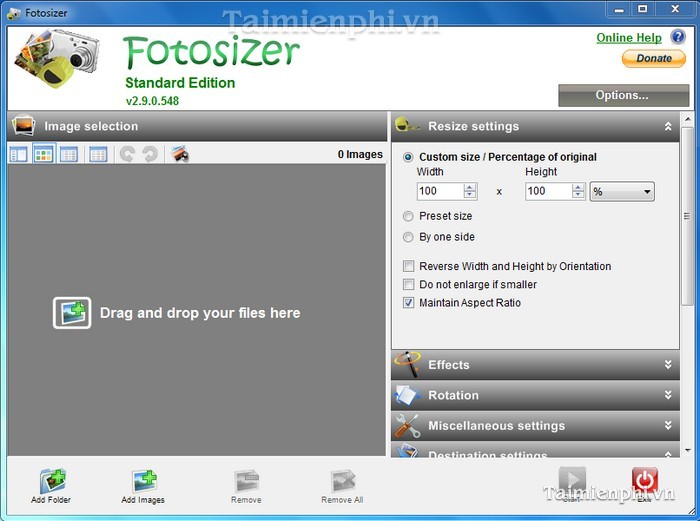This screenshot has width=700, height=521.
Task: Click inside the Height input field
Action: [549, 192]
